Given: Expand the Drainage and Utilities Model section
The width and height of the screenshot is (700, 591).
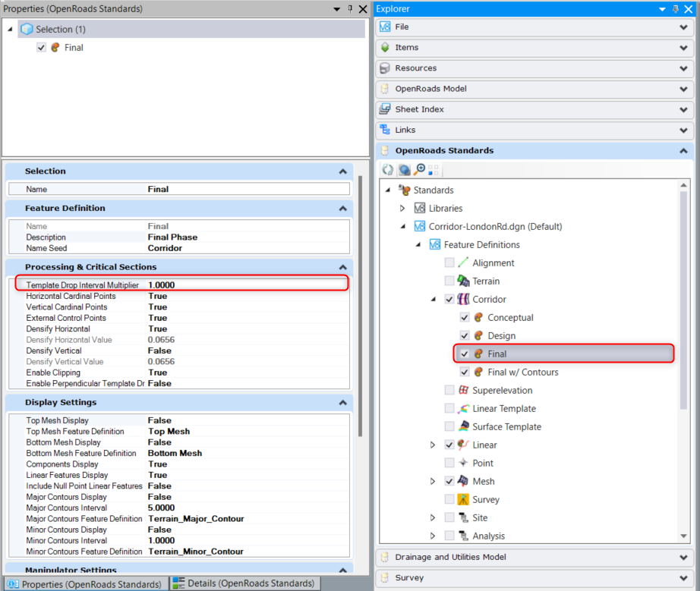Looking at the screenshot, I should point(683,558).
